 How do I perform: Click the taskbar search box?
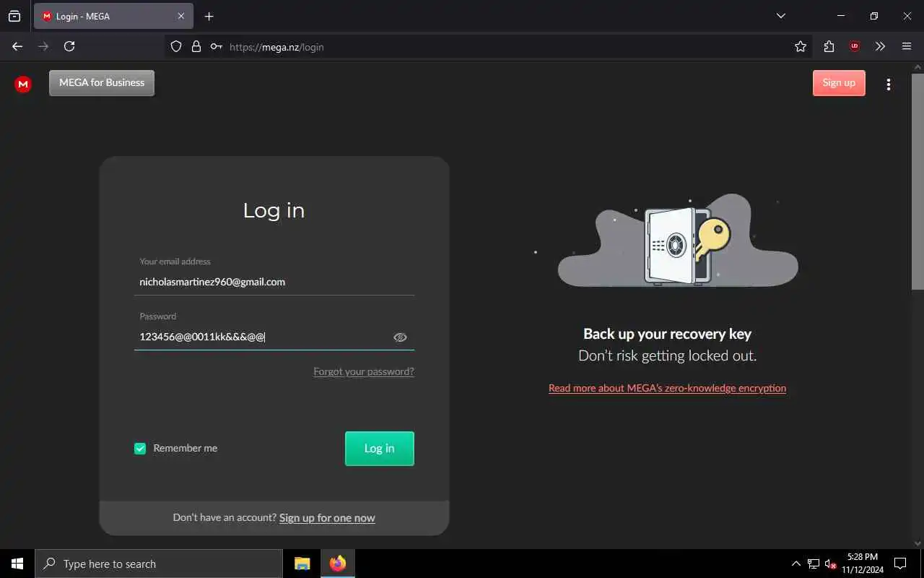click(159, 564)
